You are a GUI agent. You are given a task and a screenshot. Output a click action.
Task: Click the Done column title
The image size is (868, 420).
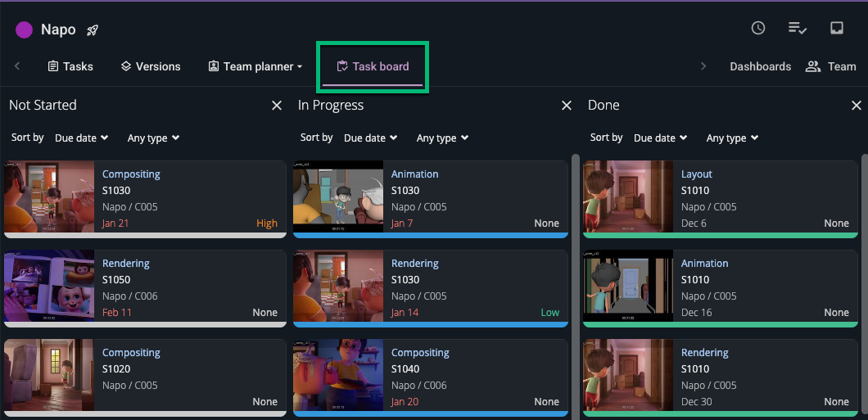click(604, 105)
